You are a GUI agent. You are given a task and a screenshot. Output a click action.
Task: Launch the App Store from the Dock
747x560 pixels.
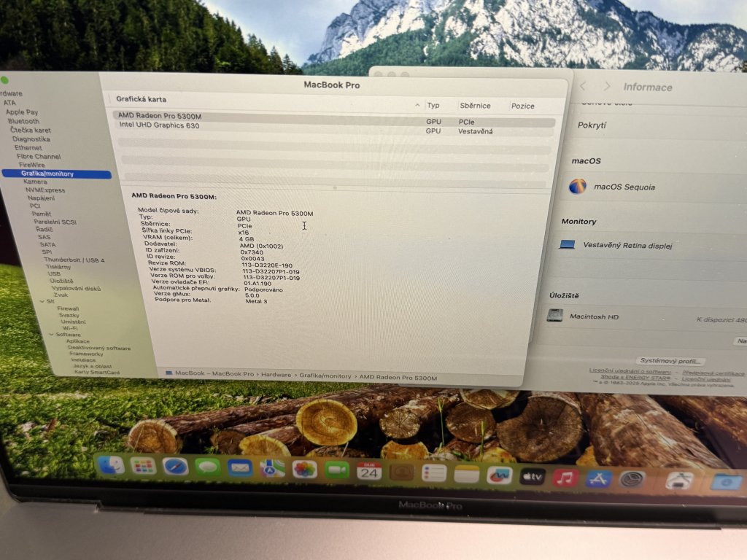tap(598, 478)
